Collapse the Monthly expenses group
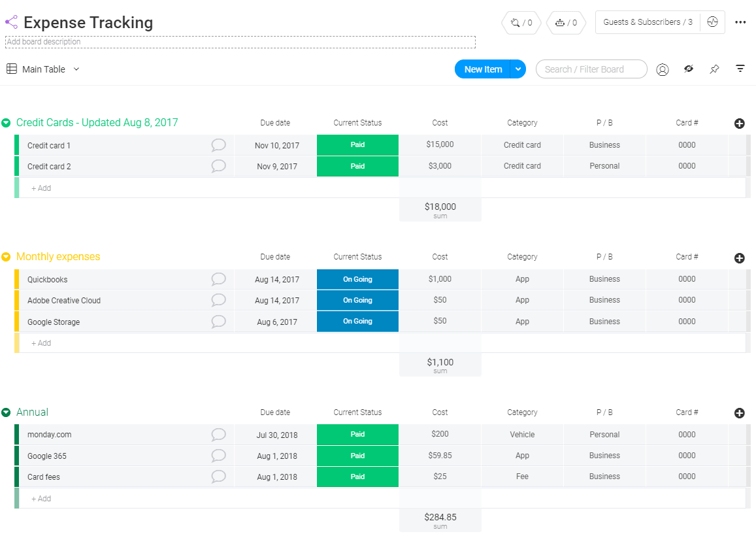The height and width of the screenshot is (536, 756). tap(6, 257)
